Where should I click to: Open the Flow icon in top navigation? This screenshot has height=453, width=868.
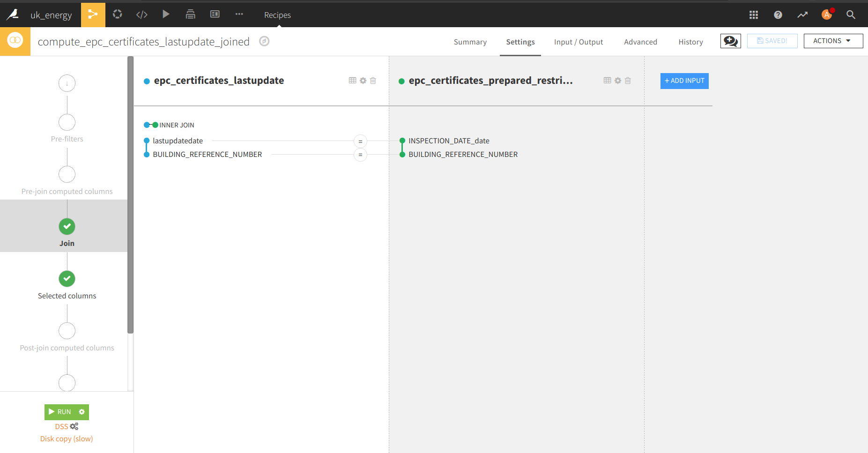pyautogui.click(x=93, y=15)
